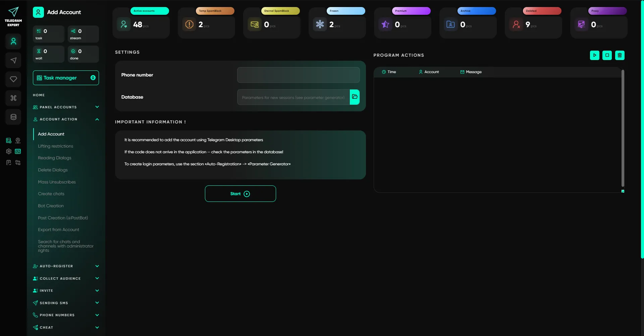Viewport: 644px width, 336px height.
Task: Click the Program Actions log scrollbar
Action: click(623, 127)
